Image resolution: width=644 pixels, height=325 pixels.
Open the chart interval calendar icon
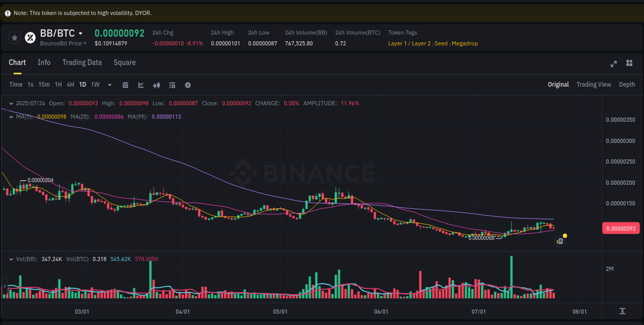pyautogui.click(x=125, y=85)
